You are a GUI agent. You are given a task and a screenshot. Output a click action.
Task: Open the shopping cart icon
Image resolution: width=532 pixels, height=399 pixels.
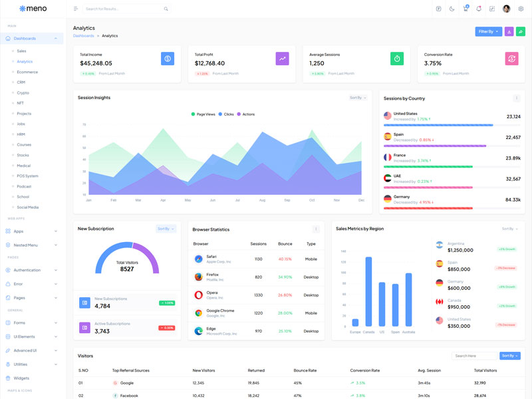point(465,9)
